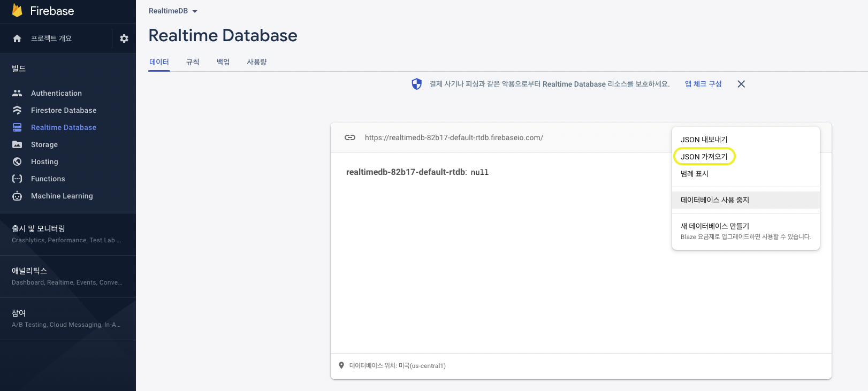
Task: Click the 빌드 section heading
Action: [x=19, y=68]
